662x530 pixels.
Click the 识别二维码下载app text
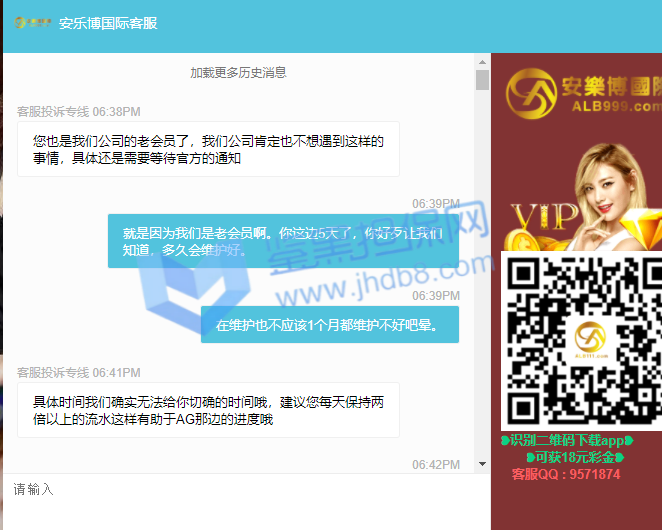567,440
